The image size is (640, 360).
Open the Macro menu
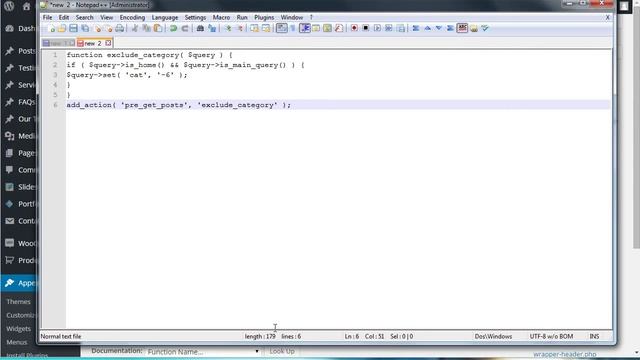[x=221, y=18]
